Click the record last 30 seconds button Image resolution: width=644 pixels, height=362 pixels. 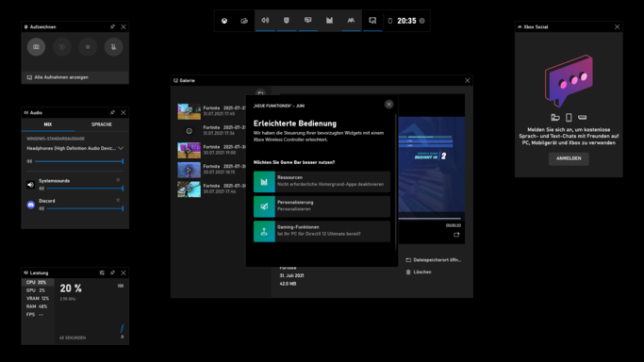(x=62, y=47)
